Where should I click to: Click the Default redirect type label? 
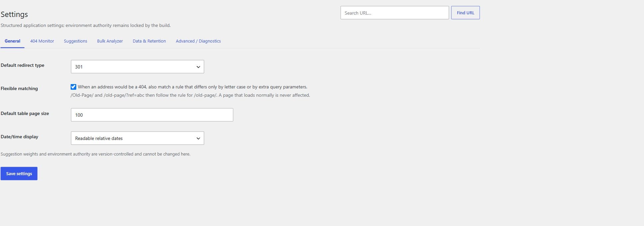tap(23, 65)
